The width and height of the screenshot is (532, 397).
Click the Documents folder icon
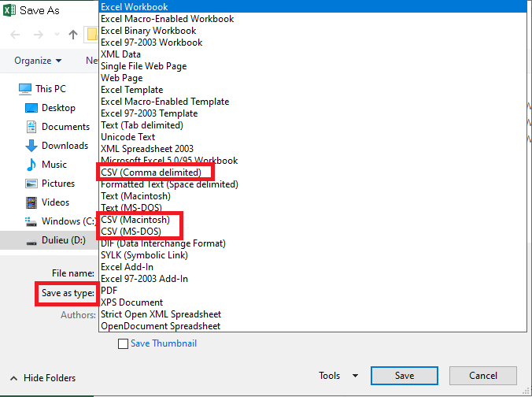pos(31,127)
